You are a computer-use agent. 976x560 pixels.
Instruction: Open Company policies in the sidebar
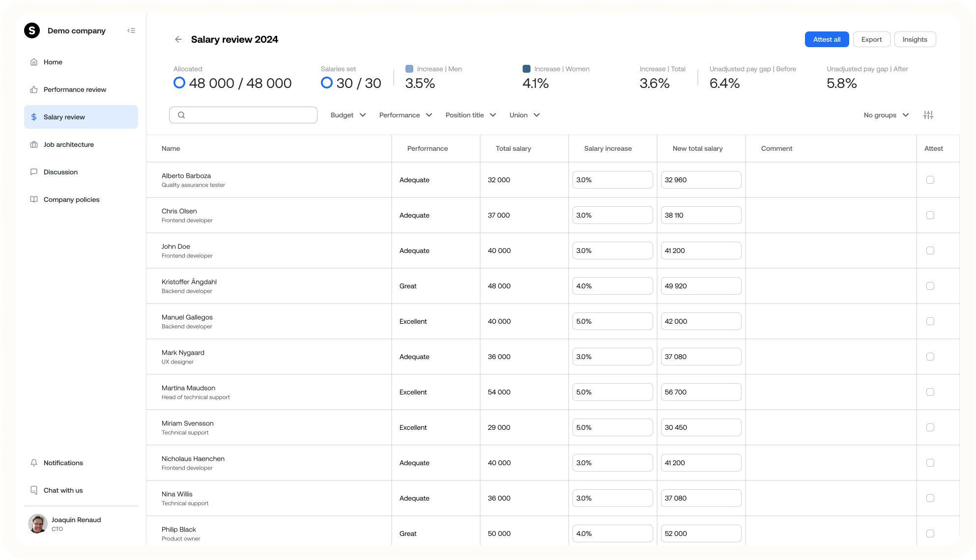pos(71,199)
